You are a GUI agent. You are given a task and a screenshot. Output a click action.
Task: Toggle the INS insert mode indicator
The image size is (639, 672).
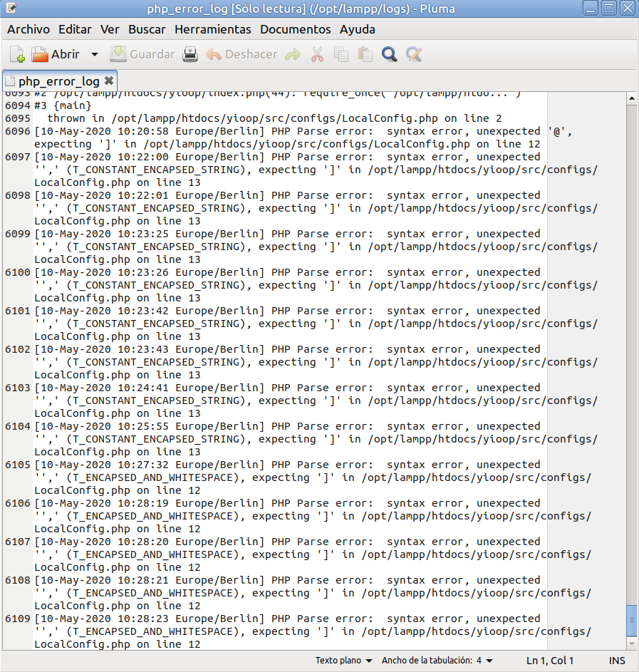(617, 661)
